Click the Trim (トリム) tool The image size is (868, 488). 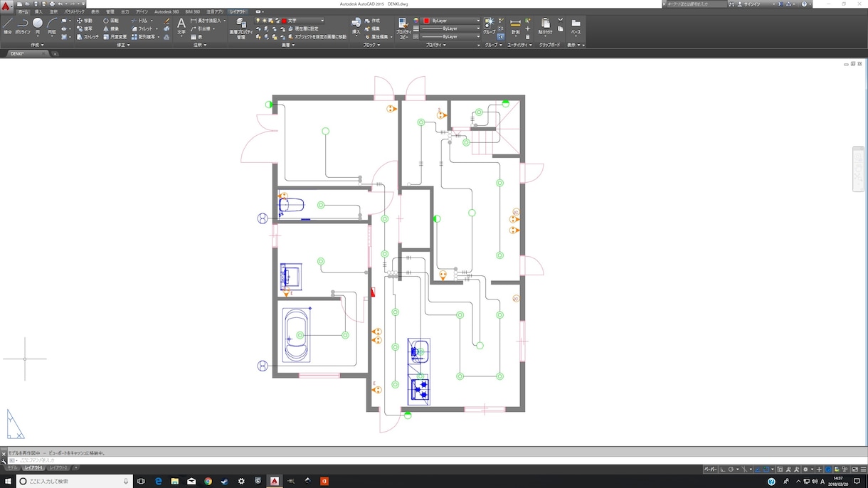pos(139,21)
